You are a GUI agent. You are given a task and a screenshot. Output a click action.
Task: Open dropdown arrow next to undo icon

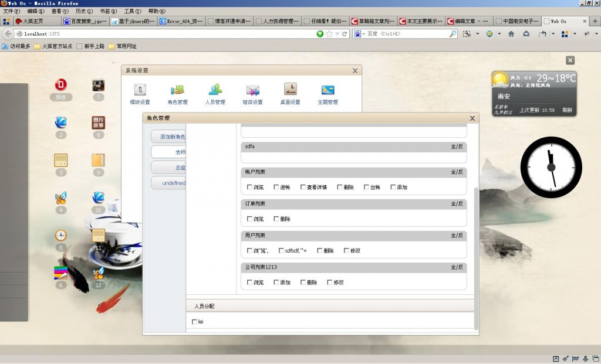coord(553,33)
